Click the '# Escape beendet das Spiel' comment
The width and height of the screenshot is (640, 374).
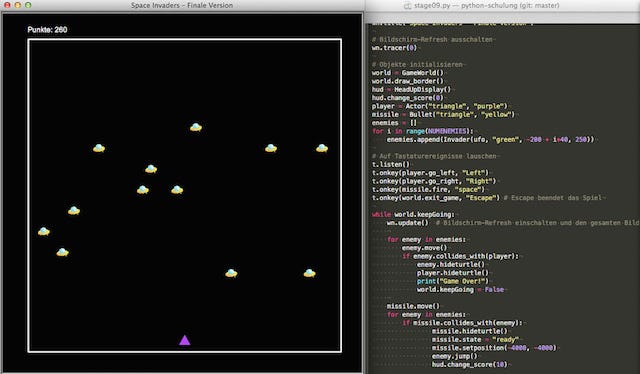[x=553, y=198]
